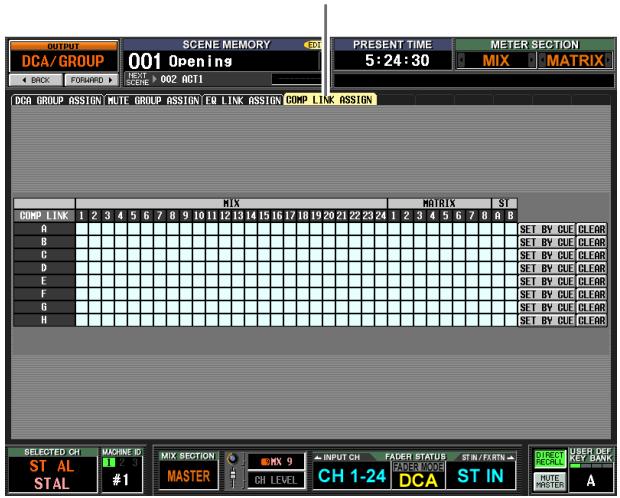Click the BACK button
This screenshot has height=498, width=620.
[36, 80]
